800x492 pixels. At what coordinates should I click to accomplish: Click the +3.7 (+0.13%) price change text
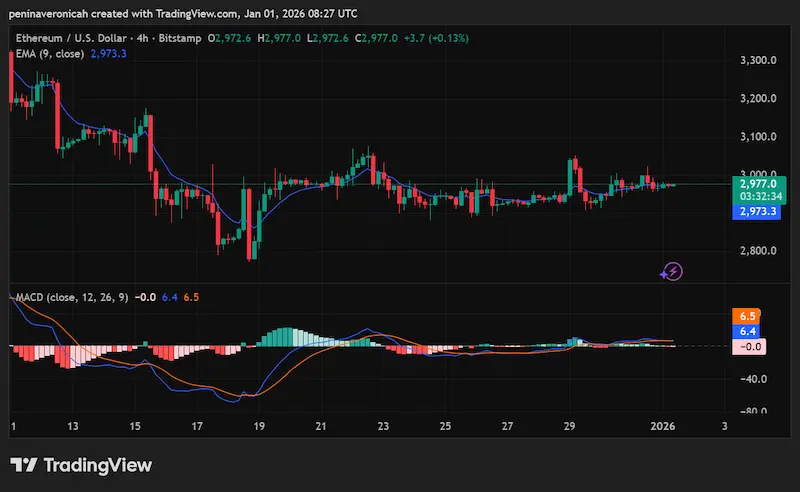pos(434,37)
